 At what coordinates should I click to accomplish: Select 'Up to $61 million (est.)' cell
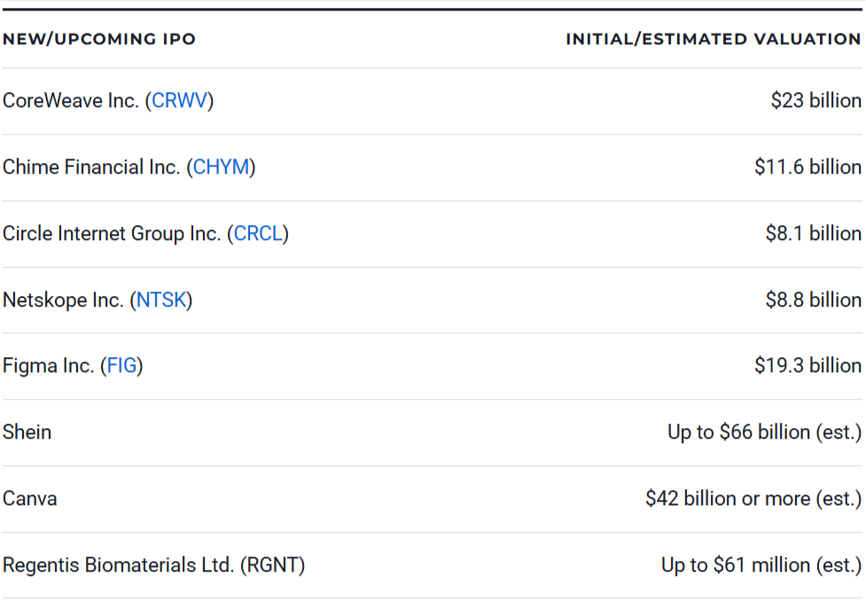click(761, 565)
